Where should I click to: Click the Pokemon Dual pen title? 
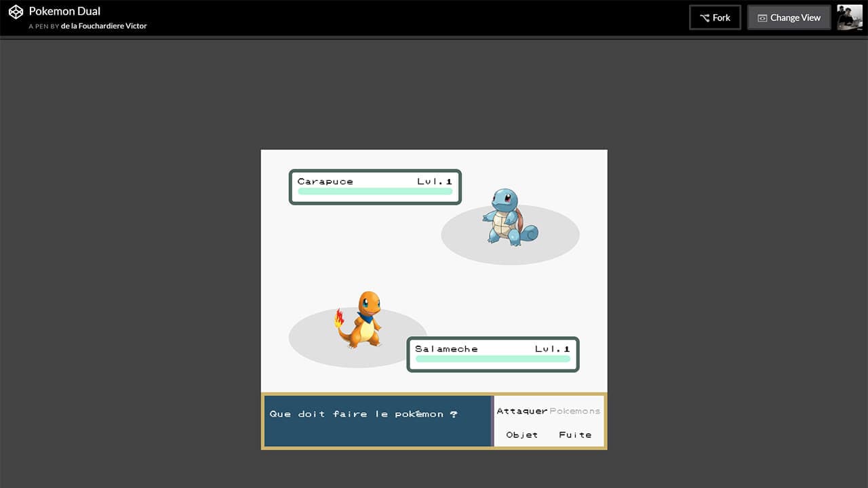[x=64, y=11]
